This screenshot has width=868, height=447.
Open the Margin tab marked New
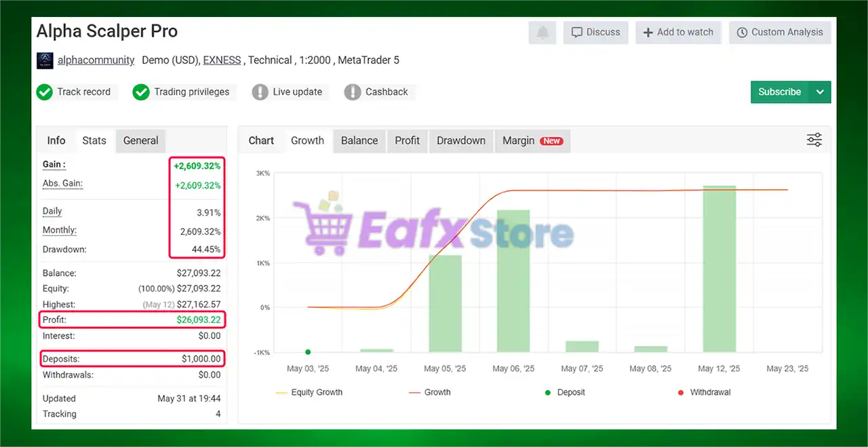point(532,140)
